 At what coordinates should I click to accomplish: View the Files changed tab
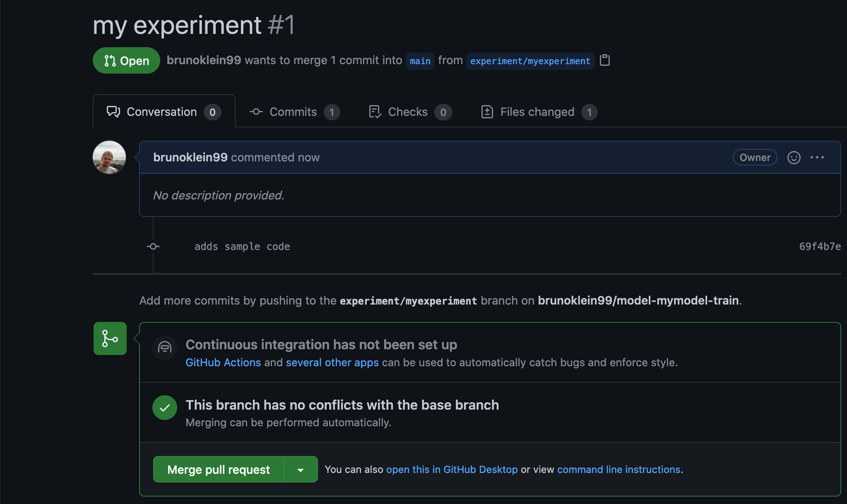(539, 112)
